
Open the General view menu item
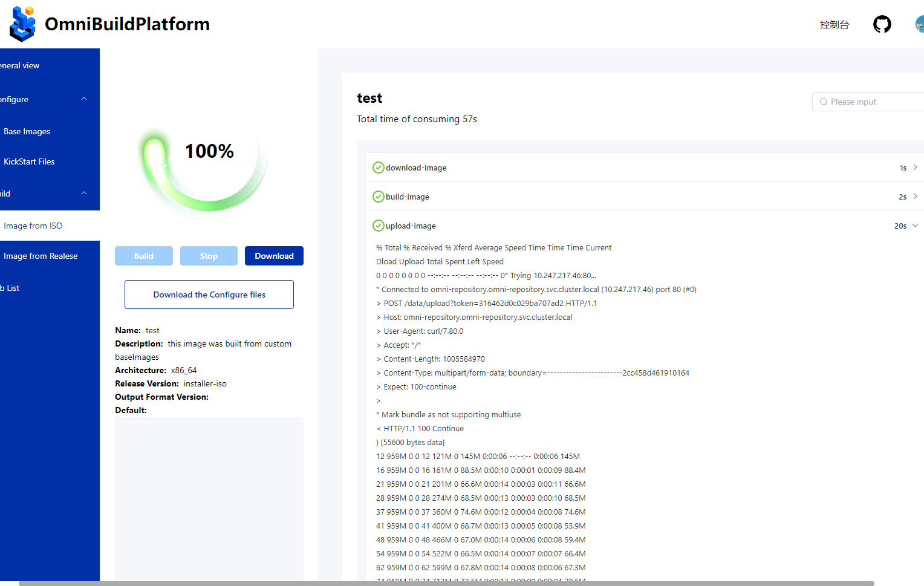[x=50, y=65]
